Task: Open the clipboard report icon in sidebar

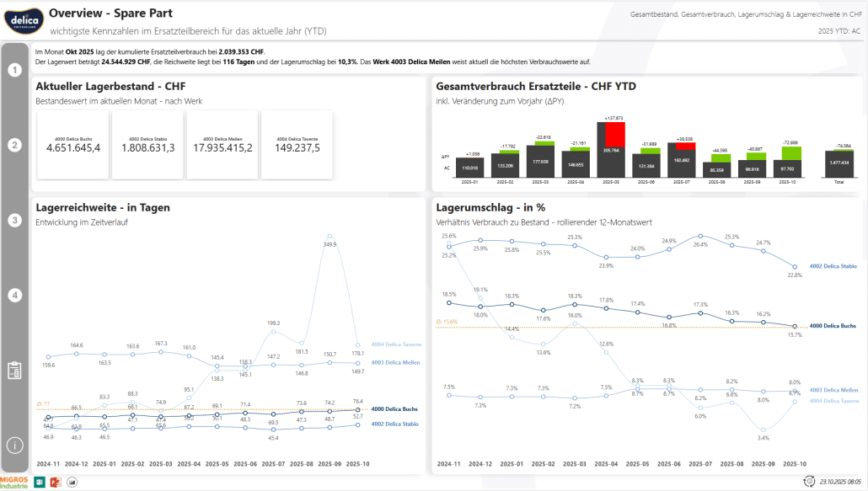Action: pyautogui.click(x=14, y=371)
